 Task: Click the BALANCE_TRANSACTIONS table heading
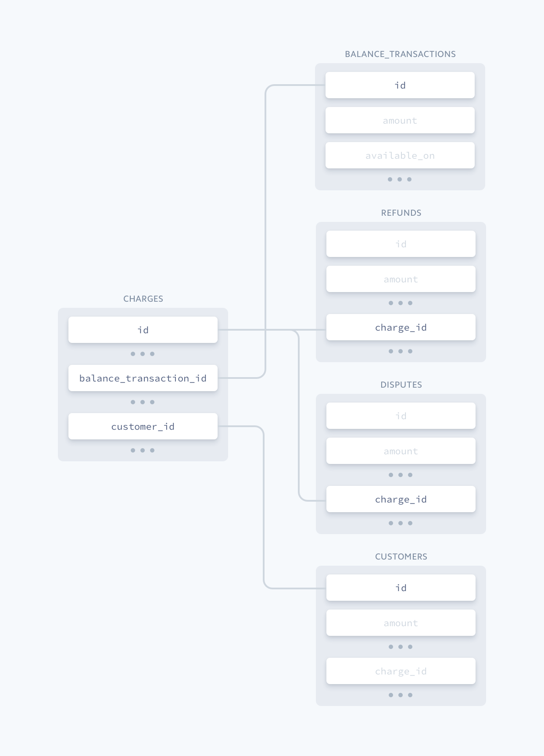400,54
